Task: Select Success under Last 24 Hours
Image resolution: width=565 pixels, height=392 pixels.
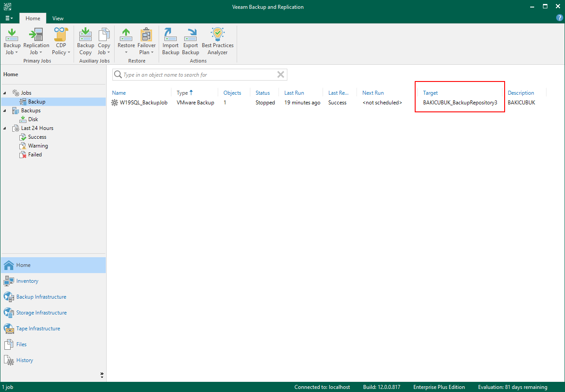Action: pyautogui.click(x=37, y=137)
